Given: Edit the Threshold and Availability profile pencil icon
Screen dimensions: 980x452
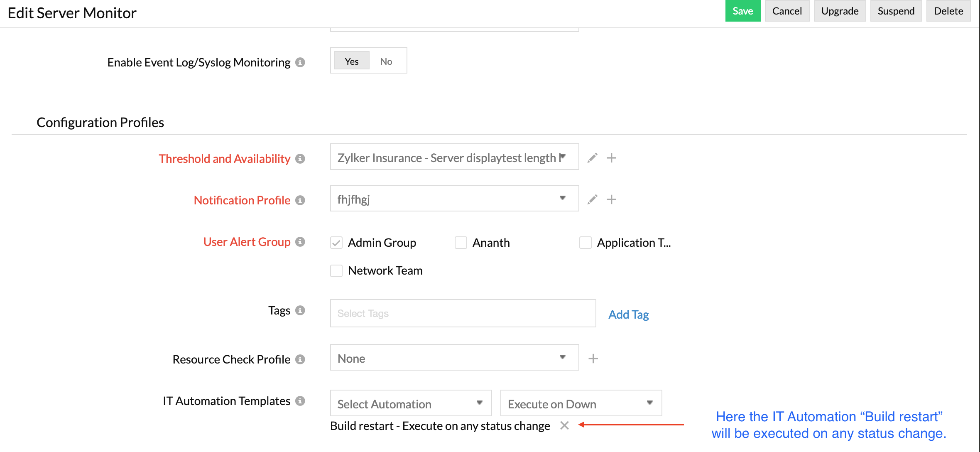Looking at the screenshot, I should click(593, 158).
